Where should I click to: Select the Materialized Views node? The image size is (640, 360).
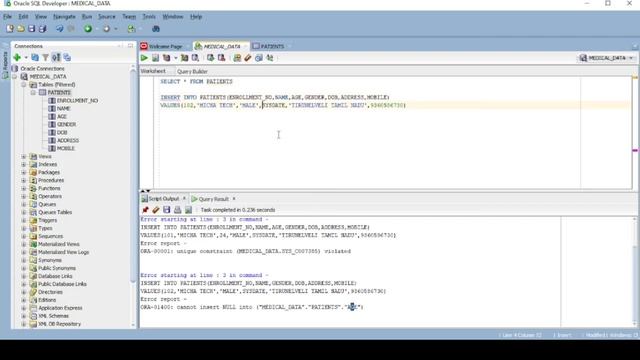58,244
